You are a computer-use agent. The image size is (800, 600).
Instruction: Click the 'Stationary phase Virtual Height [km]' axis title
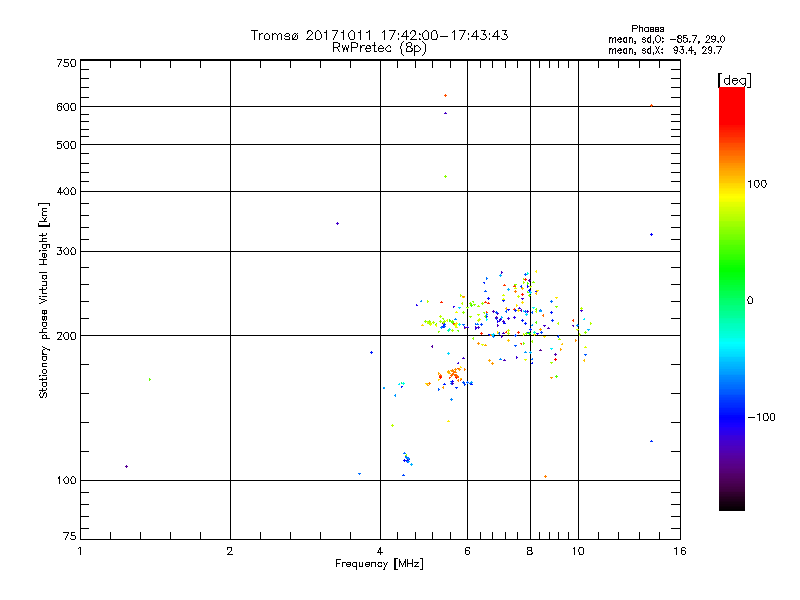point(44,300)
